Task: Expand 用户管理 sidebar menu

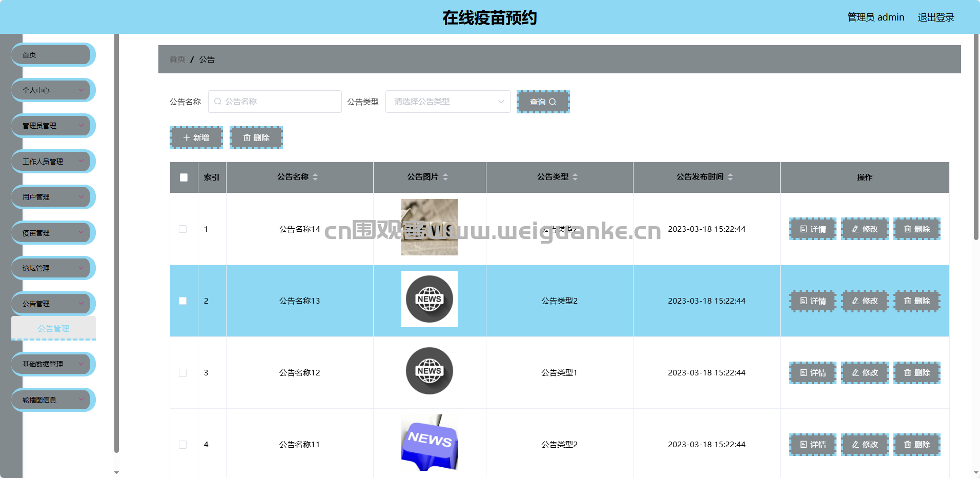Action: pyautogui.click(x=53, y=197)
